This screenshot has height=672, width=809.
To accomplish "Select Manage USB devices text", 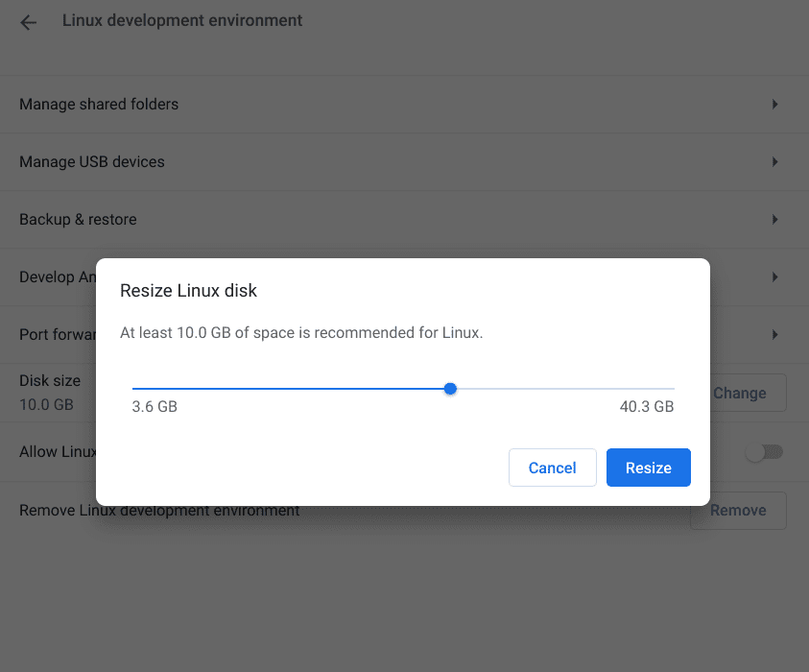I will point(92,162).
